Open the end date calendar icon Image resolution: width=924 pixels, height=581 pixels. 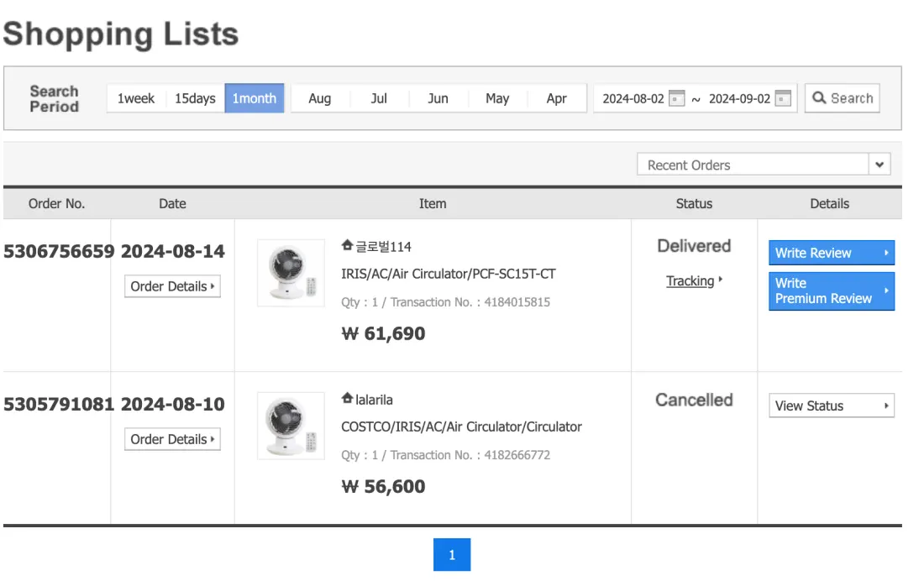click(783, 99)
